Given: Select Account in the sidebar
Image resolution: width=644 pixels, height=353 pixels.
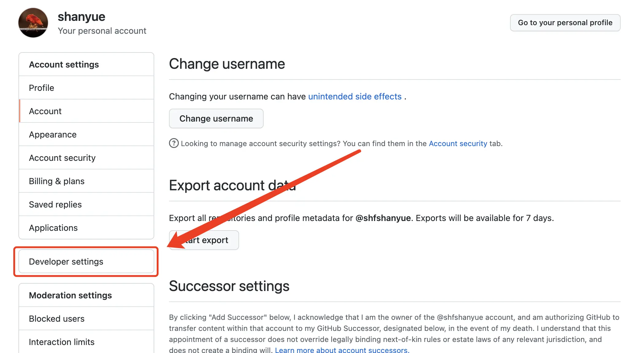Looking at the screenshot, I should pos(86,111).
